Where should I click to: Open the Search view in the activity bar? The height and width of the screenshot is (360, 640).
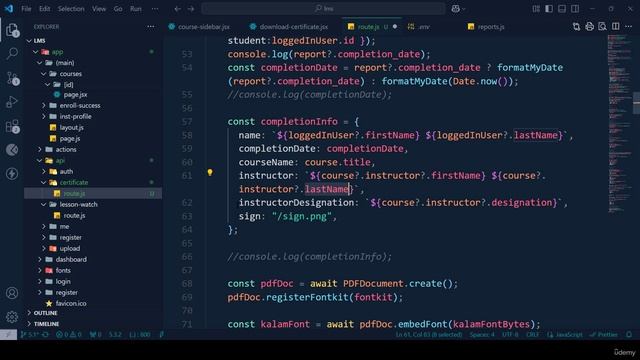pos(12,53)
